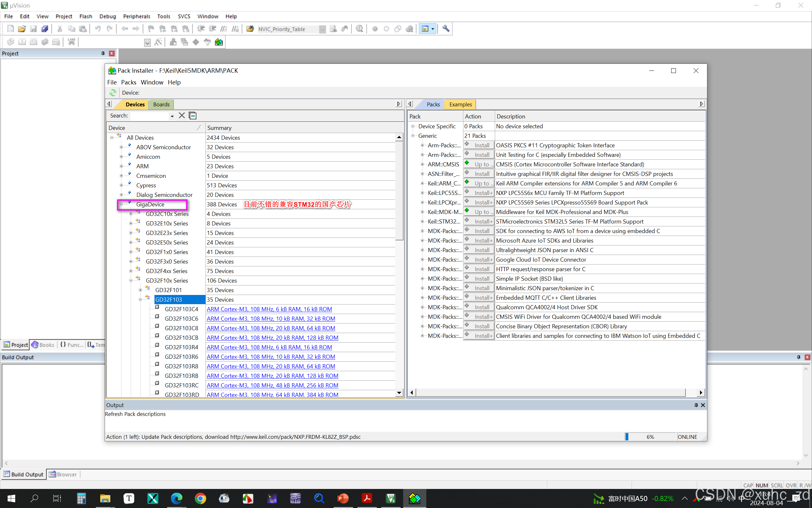Expand the ARM::CMSIS pack row

422,164
